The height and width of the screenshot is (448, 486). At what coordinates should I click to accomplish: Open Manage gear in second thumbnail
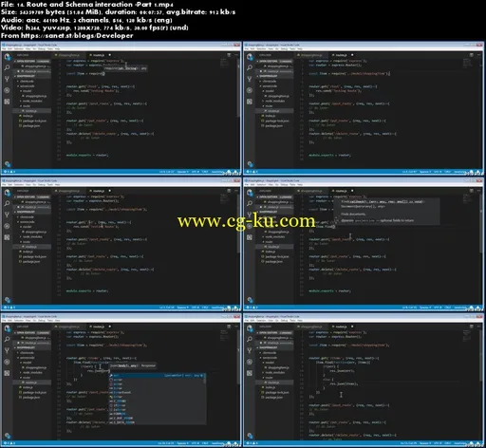coord(250,164)
